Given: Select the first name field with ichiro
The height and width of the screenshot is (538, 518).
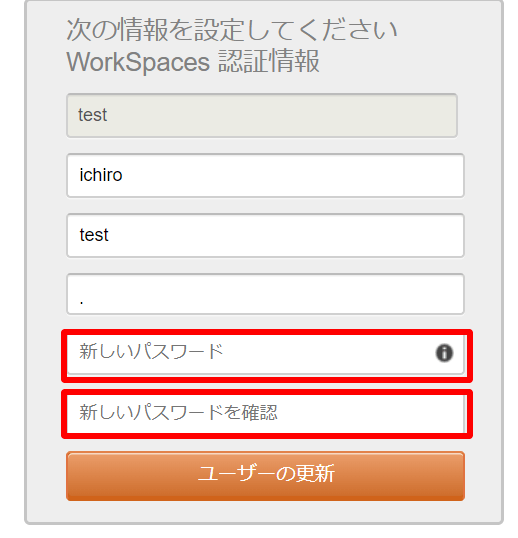Looking at the screenshot, I should (266, 175).
